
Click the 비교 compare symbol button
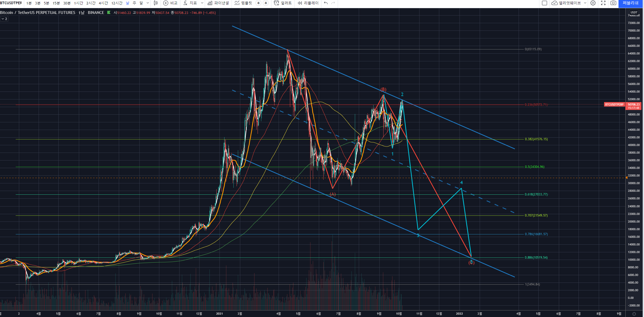click(x=170, y=3)
